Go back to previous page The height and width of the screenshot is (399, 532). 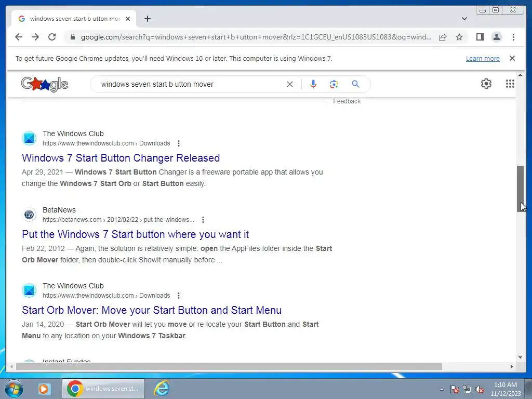pyautogui.click(x=19, y=37)
